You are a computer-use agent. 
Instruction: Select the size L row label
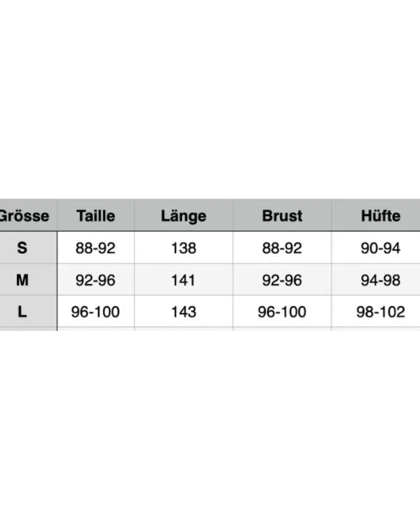pos(22,312)
